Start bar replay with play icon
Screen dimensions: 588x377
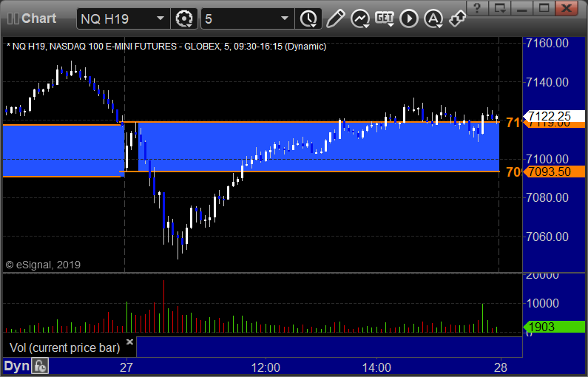[x=409, y=18]
